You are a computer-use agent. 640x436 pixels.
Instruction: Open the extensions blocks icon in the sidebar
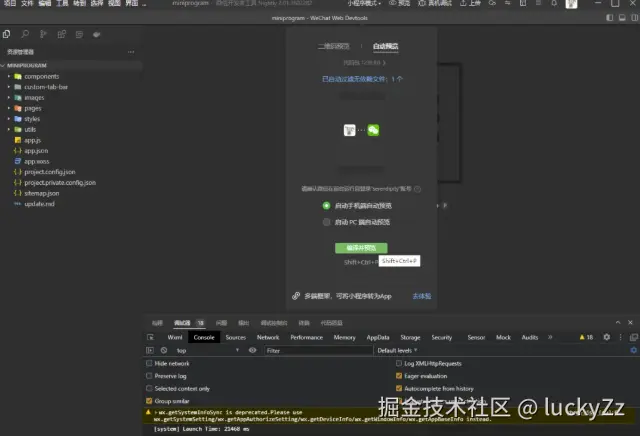point(62,34)
